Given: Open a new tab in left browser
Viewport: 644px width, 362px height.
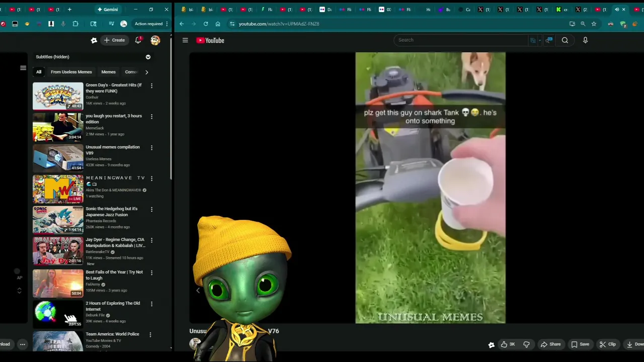Looking at the screenshot, I should click(x=69, y=9).
